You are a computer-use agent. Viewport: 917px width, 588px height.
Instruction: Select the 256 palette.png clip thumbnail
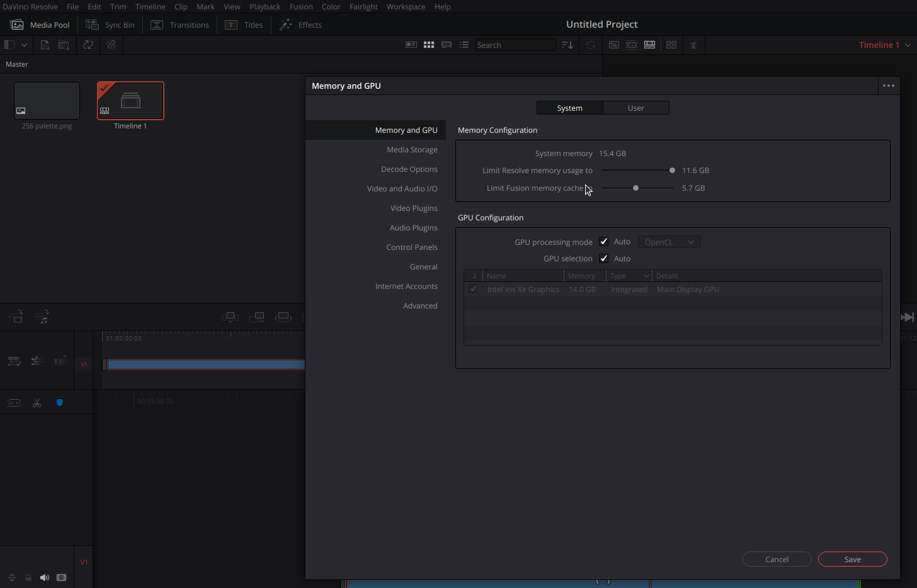click(47, 101)
